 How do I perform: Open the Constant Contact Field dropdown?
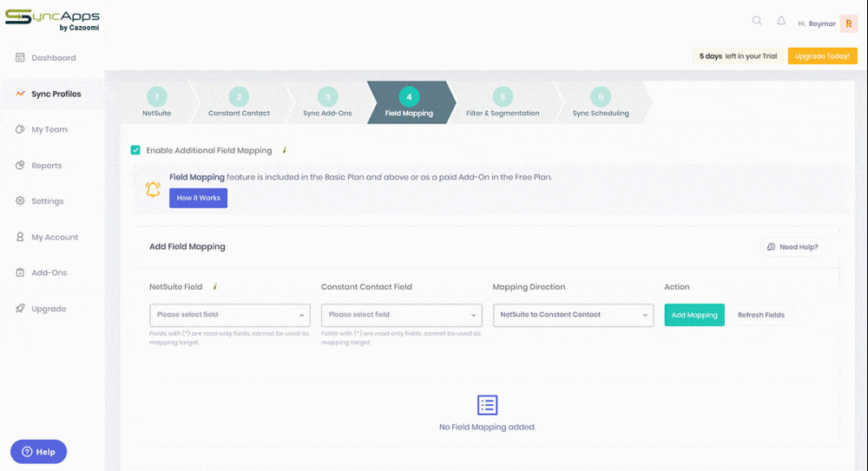click(x=401, y=315)
